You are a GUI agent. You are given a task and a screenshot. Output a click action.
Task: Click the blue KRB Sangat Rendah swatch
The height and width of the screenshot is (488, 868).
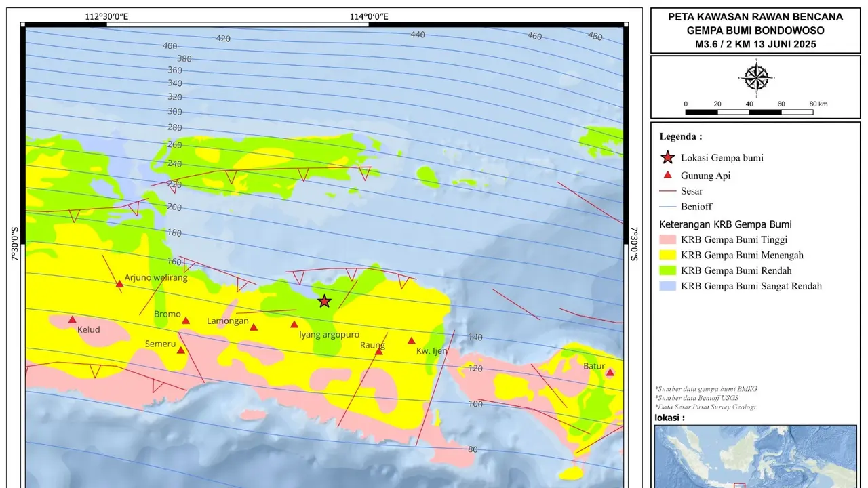click(668, 286)
